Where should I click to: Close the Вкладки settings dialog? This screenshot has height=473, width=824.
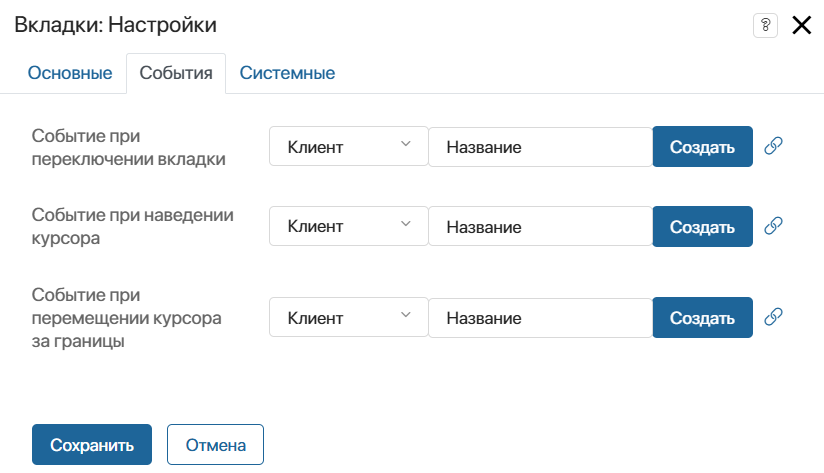coord(801,26)
